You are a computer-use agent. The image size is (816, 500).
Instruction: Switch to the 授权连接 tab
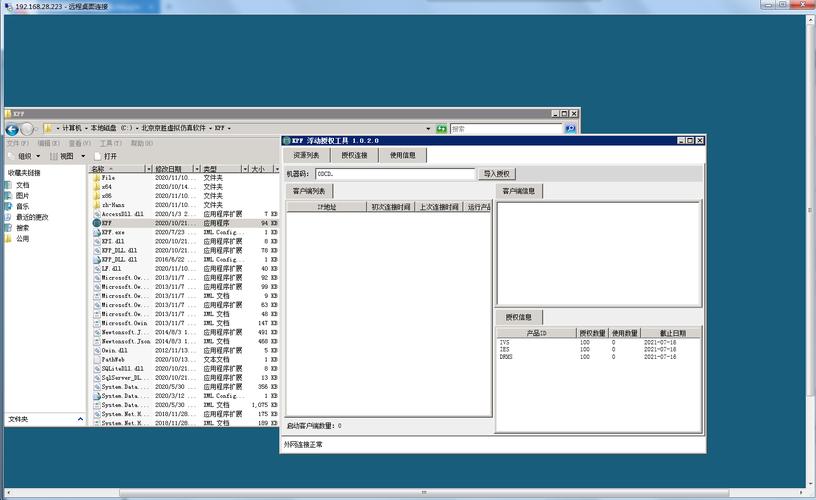(354, 155)
